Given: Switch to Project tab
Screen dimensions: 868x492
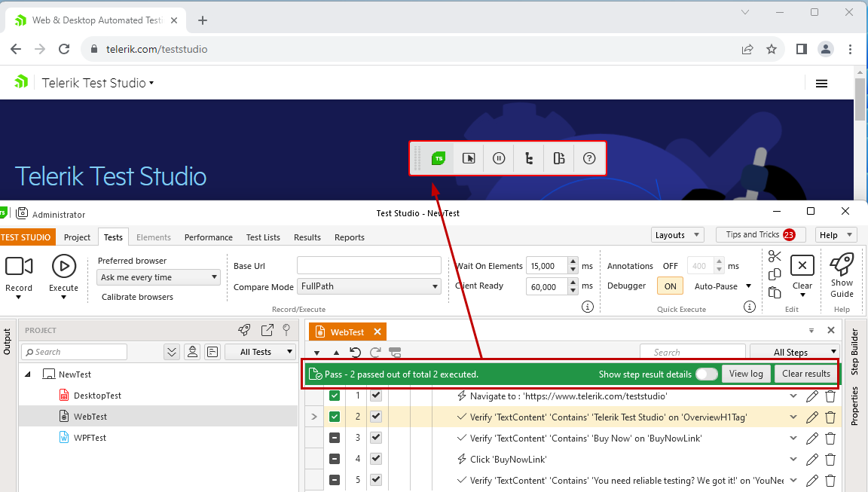Looking at the screenshot, I should pyautogui.click(x=77, y=237).
